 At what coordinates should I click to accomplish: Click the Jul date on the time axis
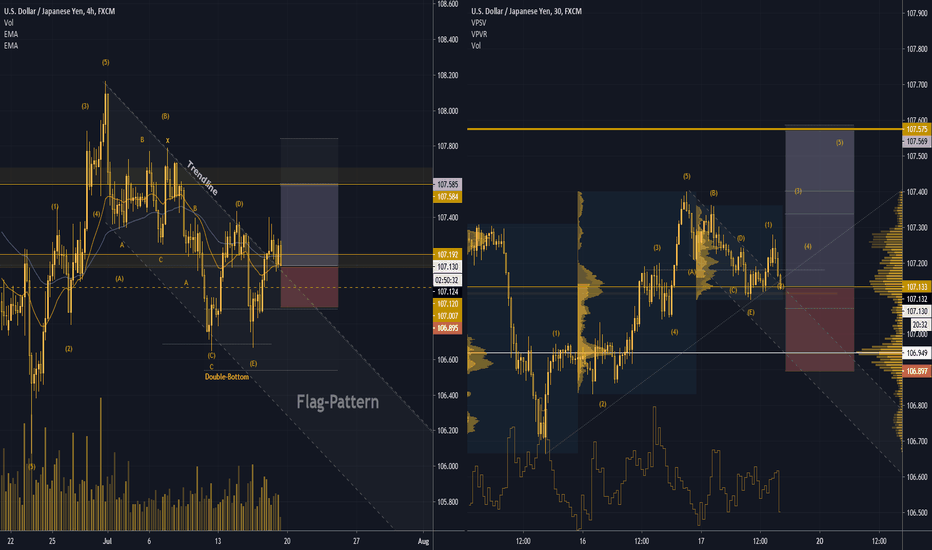(107, 541)
